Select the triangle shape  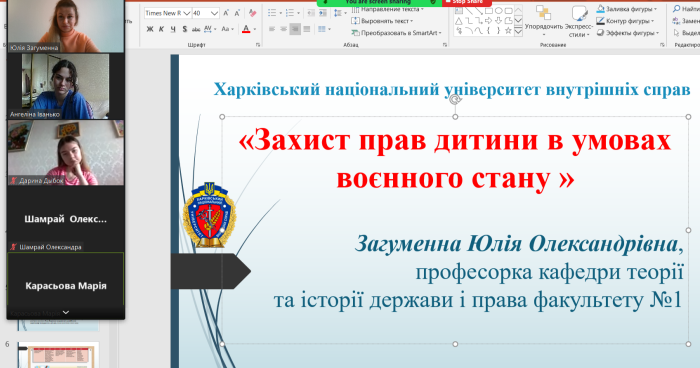[x=459, y=21]
